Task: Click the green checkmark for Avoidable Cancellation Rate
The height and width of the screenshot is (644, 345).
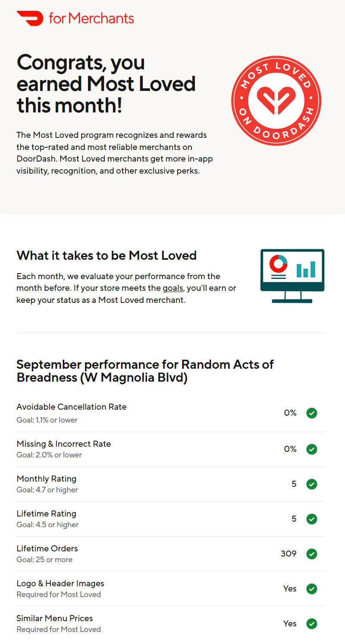Action: (x=312, y=413)
